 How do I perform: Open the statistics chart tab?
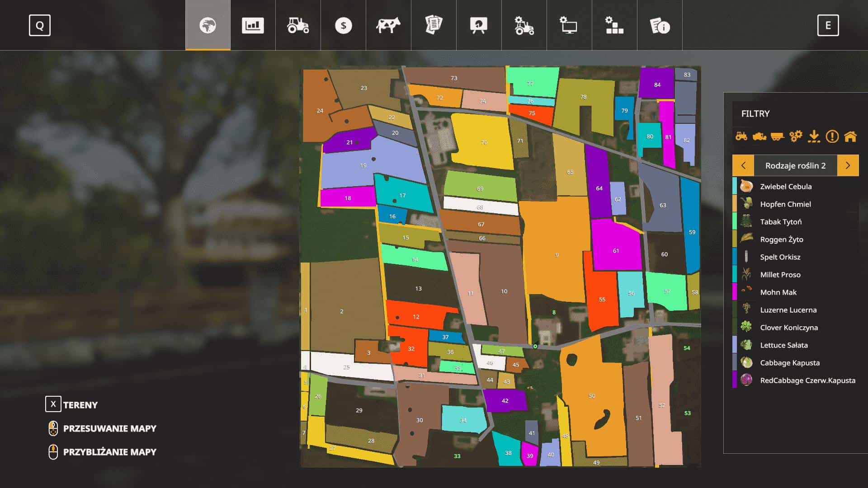pyautogui.click(x=253, y=25)
